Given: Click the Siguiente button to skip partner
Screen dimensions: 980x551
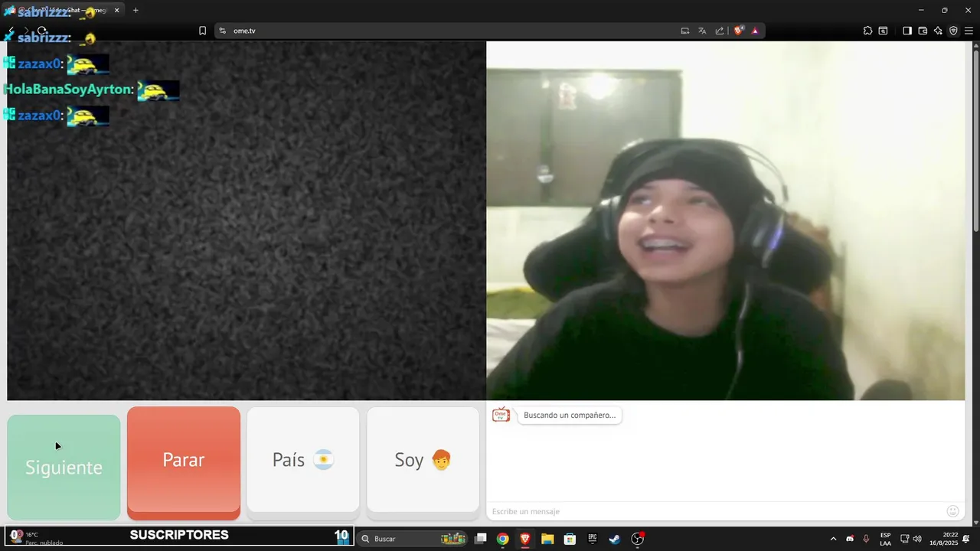Looking at the screenshot, I should (64, 467).
